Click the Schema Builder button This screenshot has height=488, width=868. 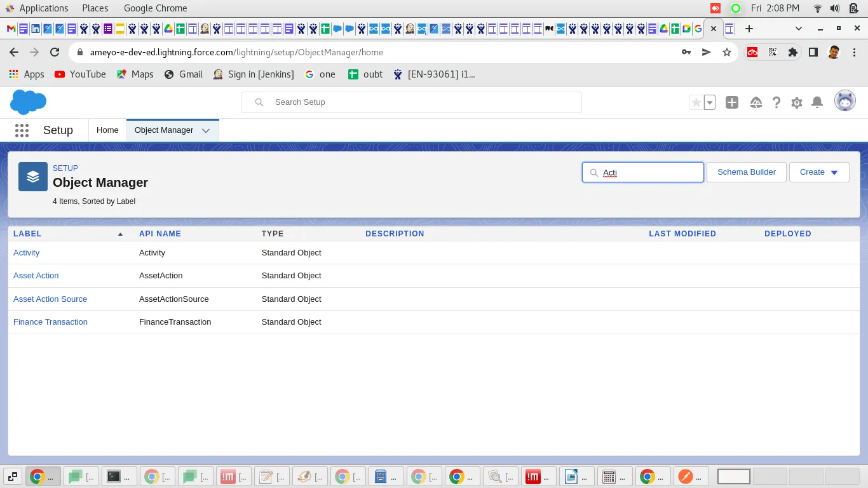click(747, 172)
